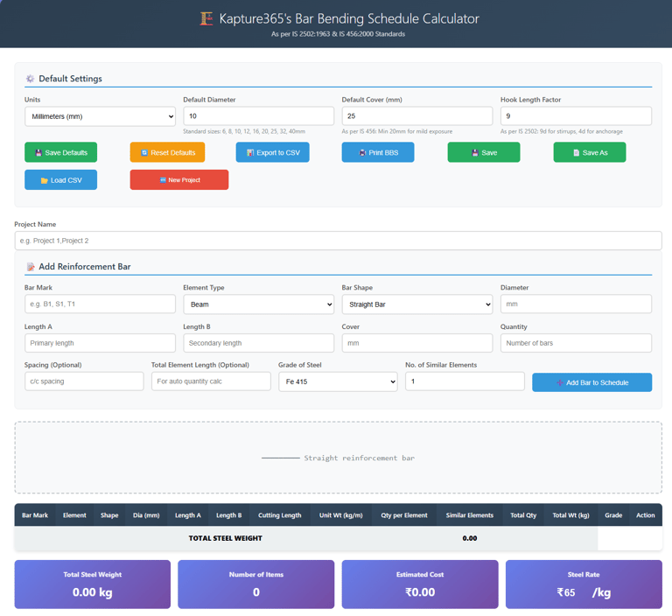This screenshot has height=616, width=672.
Task: Click the green Save button
Action: click(x=484, y=152)
